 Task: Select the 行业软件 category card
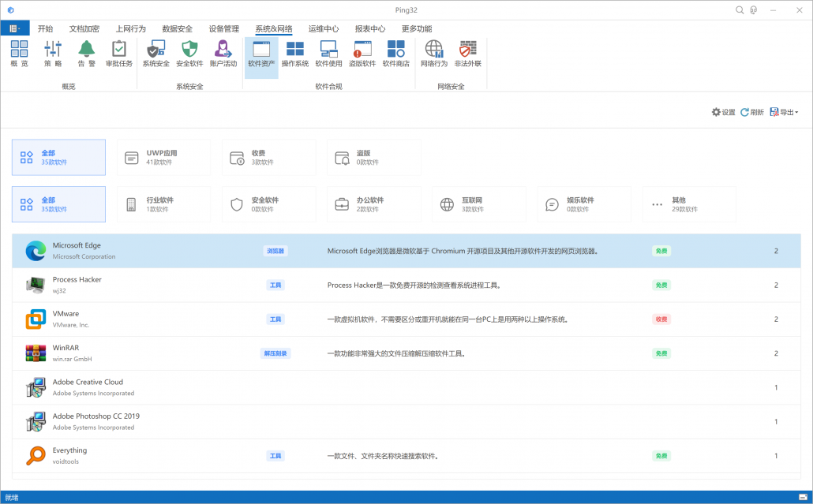click(164, 204)
